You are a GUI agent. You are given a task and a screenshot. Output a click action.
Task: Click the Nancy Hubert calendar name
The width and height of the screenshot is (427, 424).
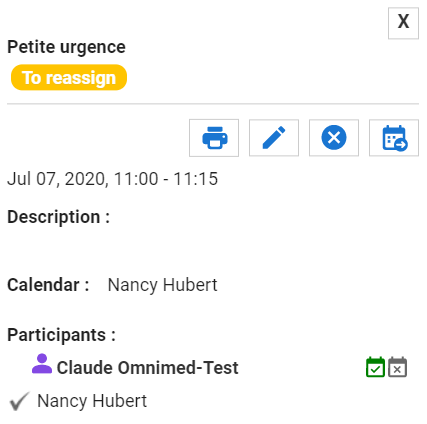coord(162,285)
